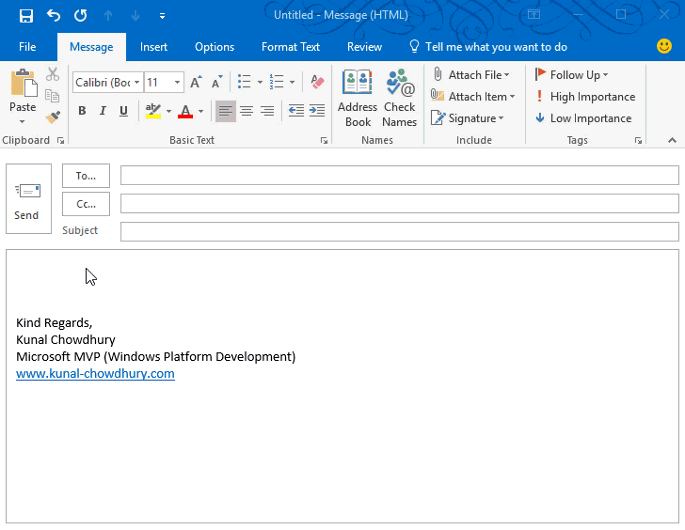Viewport: 685px width, 530px height.
Task: Apply numbered list formatting
Action: tap(277, 82)
